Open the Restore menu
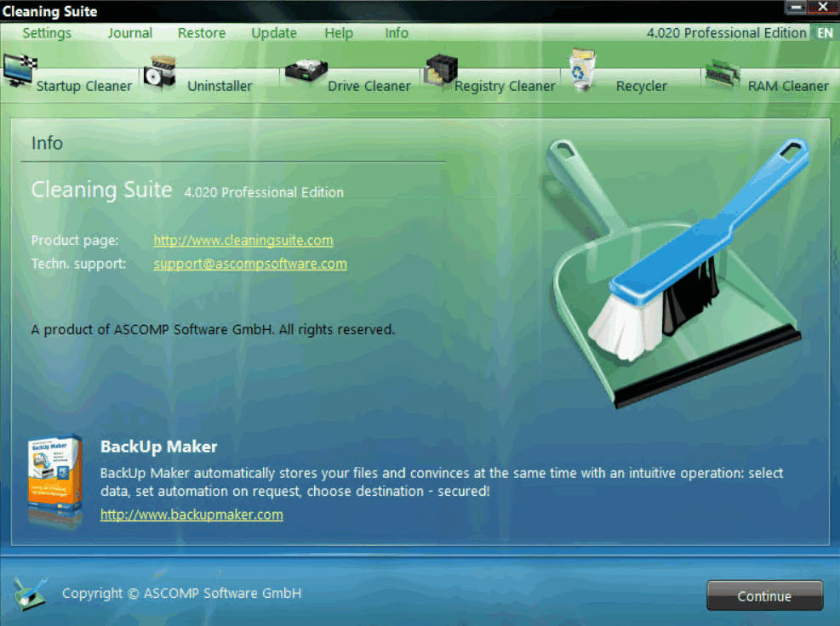The image size is (840, 626). [202, 33]
